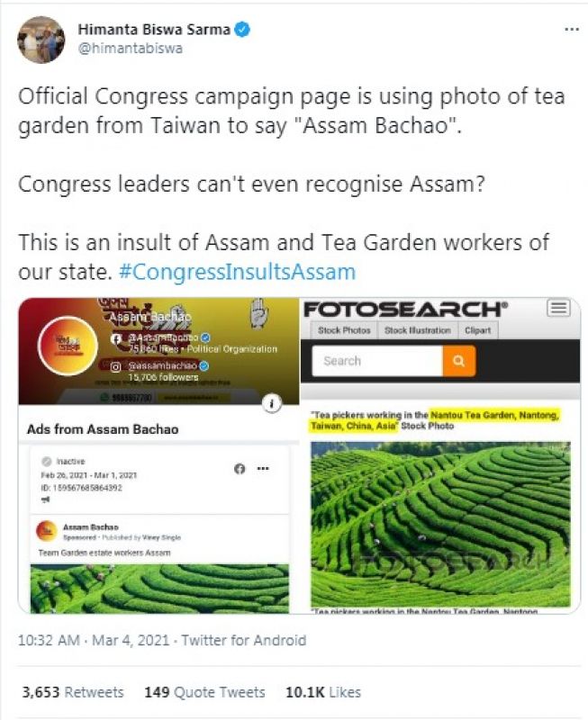Open the @himantabiswa handle link
This screenshot has width=588, height=720.
click(x=131, y=49)
